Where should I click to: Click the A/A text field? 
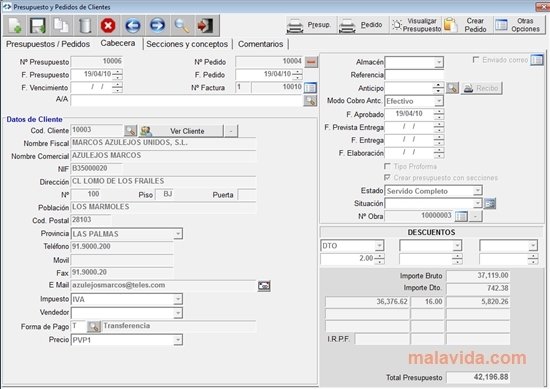[187, 101]
